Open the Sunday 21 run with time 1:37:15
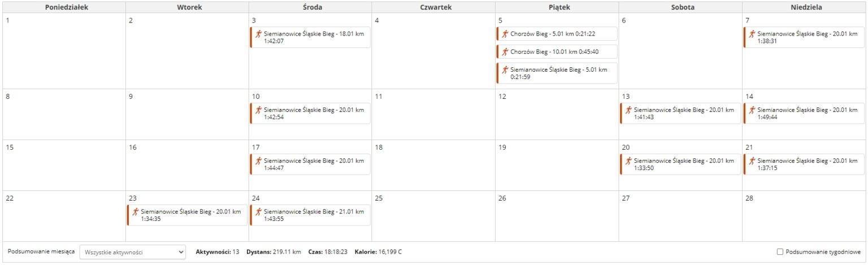This screenshot has width=868, height=265. (x=804, y=164)
